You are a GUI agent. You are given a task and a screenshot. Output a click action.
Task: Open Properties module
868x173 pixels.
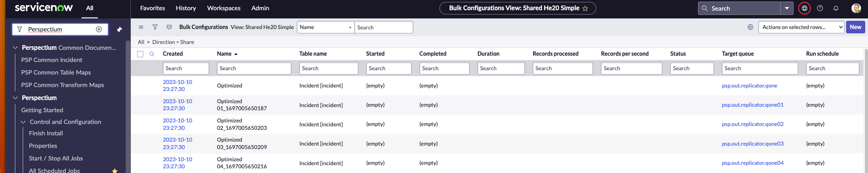pos(43,146)
